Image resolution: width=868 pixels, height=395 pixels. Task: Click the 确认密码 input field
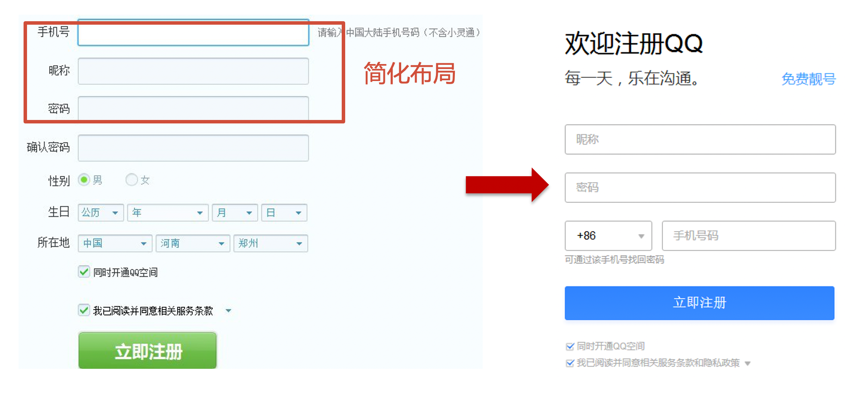pos(193,148)
